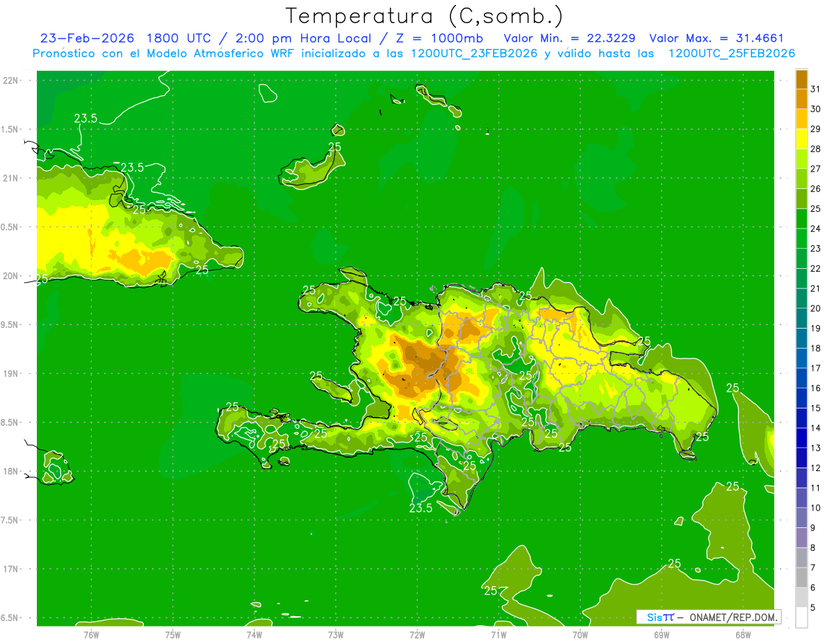Image resolution: width=834 pixels, height=644 pixels.
Task: Click the legend swatch between 24 and 25
Action: (x=801, y=219)
